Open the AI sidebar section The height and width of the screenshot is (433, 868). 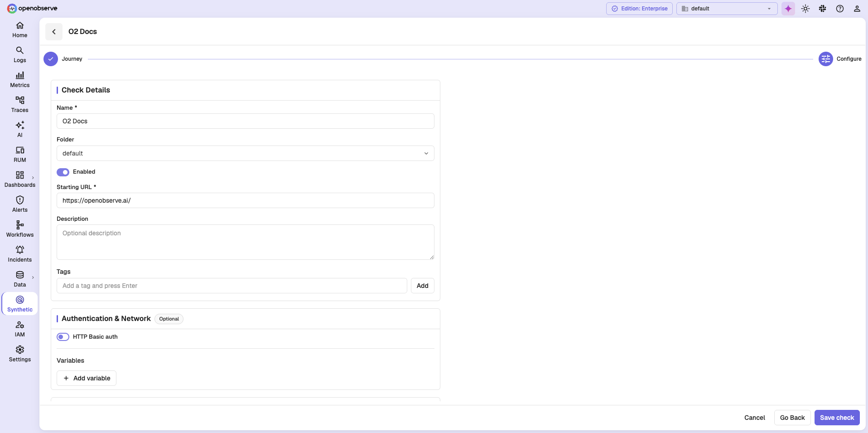point(20,130)
